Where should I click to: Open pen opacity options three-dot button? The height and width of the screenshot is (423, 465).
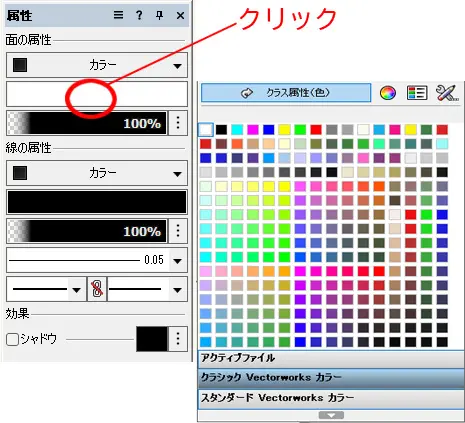point(178,231)
